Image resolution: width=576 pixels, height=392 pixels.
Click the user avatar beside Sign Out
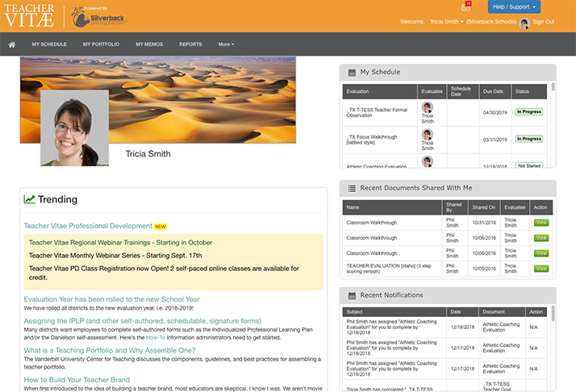pos(524,23)
